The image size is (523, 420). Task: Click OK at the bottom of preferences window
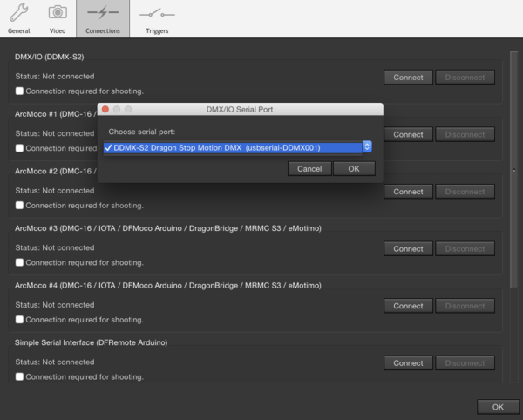(498, 406)
